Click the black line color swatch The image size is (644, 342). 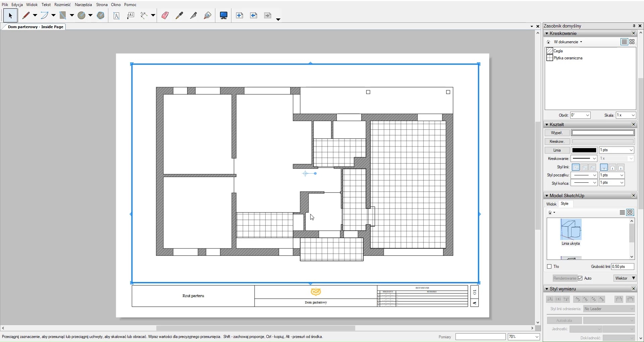click(584, 151)
